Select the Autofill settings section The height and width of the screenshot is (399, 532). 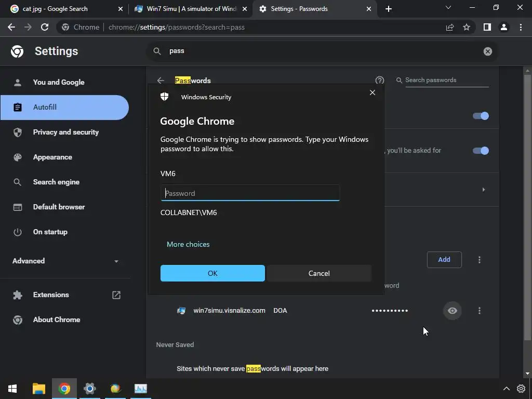[64, 107]
